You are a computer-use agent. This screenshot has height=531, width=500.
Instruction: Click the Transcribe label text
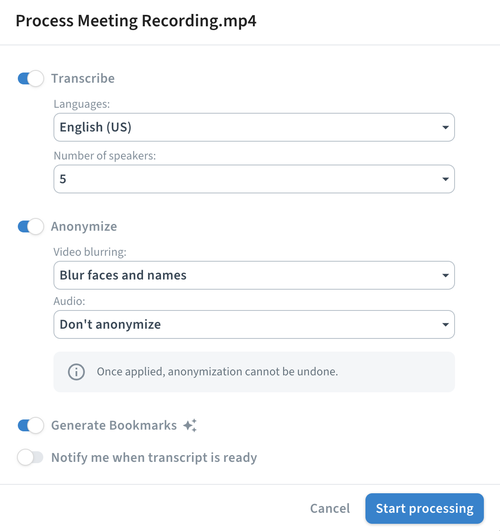83,79
